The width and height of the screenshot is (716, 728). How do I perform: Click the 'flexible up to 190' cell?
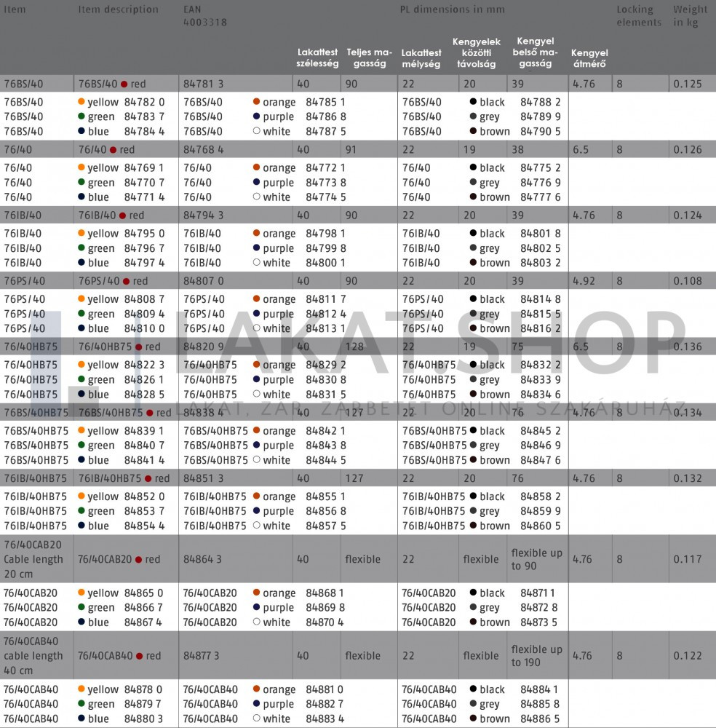pyautogui.click(x=536, y=655)
